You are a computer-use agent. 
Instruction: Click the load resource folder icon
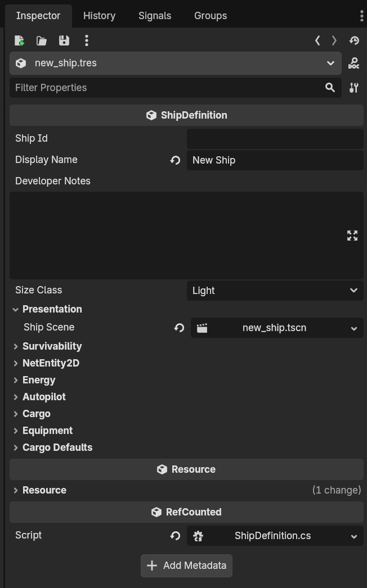tap(42, 40)
